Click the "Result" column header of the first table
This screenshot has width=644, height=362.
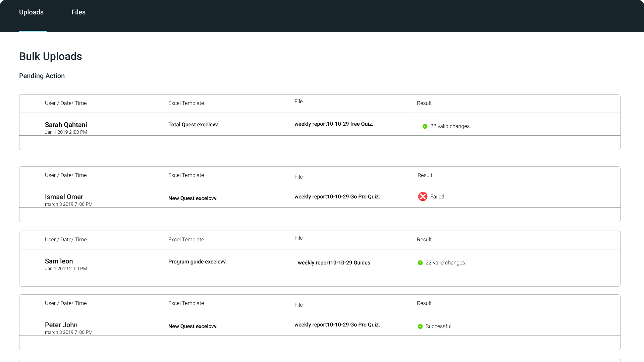click(x=424, y=103)
